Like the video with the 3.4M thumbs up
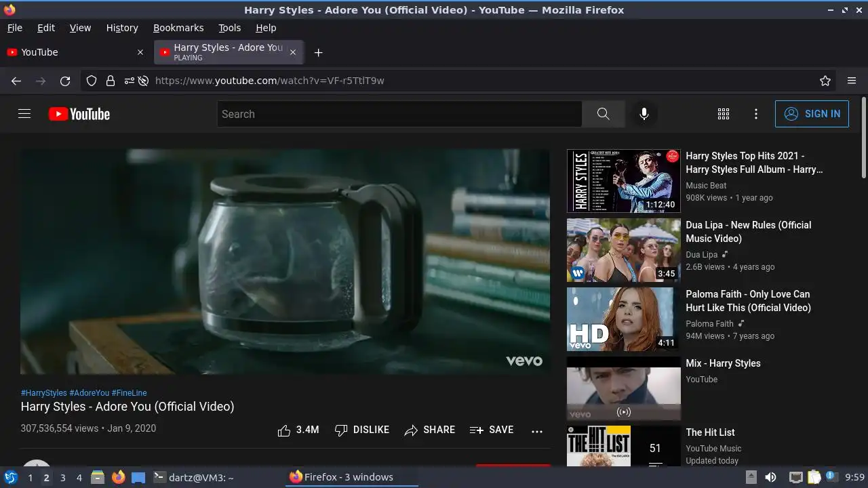This screenshot has height=488, width=868. [x=298, y=430]
